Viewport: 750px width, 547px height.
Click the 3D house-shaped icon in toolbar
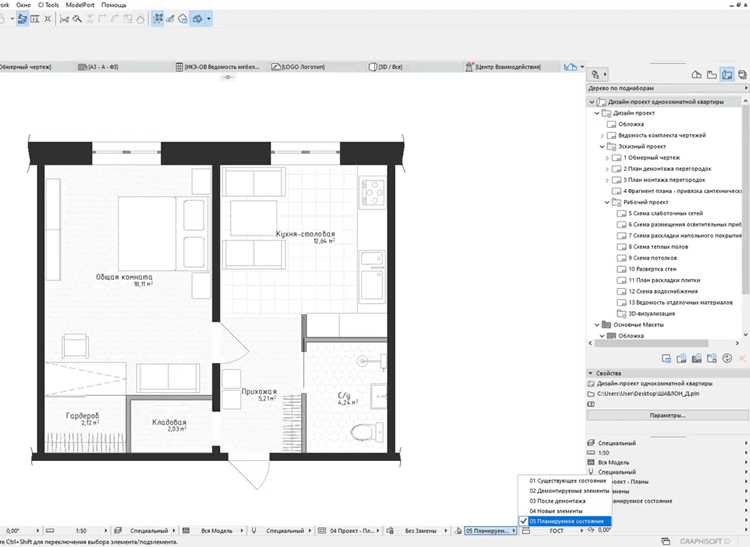[183, 19]
